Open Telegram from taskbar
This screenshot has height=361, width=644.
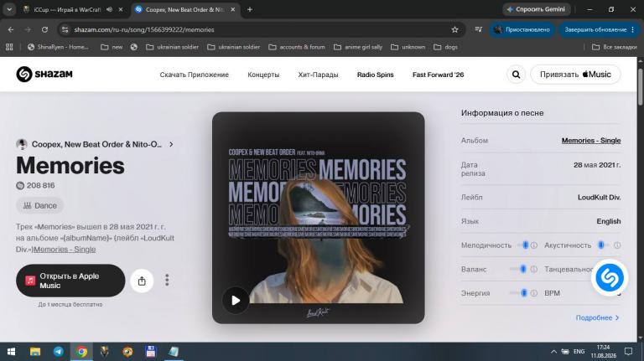pos(59,352)
